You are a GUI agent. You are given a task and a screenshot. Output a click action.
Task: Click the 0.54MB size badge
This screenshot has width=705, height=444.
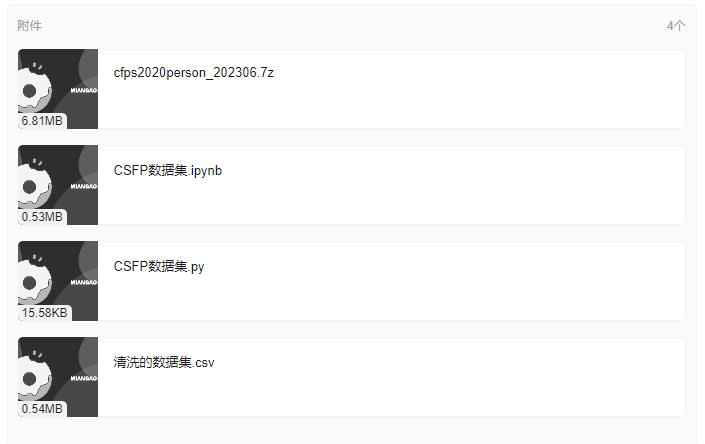(x=42, y=409)
